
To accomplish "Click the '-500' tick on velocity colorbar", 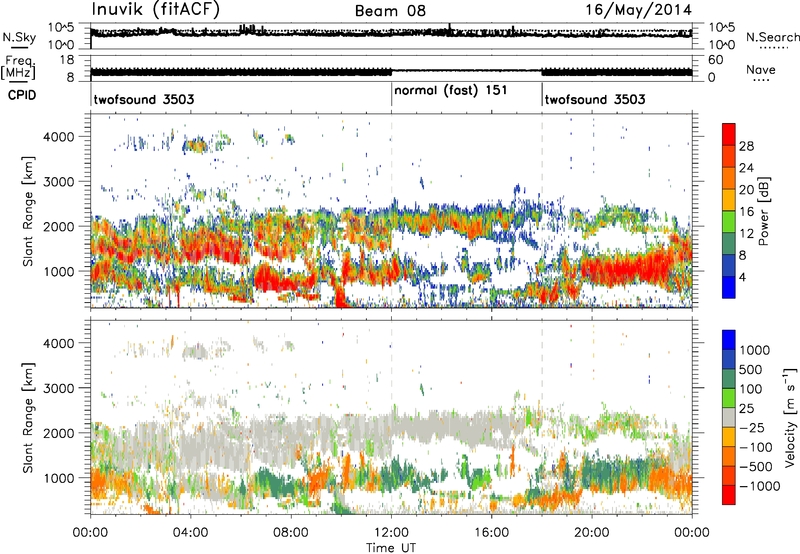I will tap(756, 466).
